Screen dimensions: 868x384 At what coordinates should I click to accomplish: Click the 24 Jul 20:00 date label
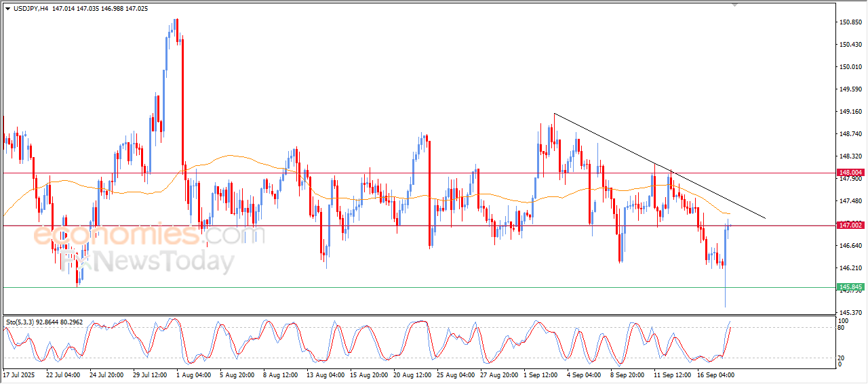(x=106, y=375)
